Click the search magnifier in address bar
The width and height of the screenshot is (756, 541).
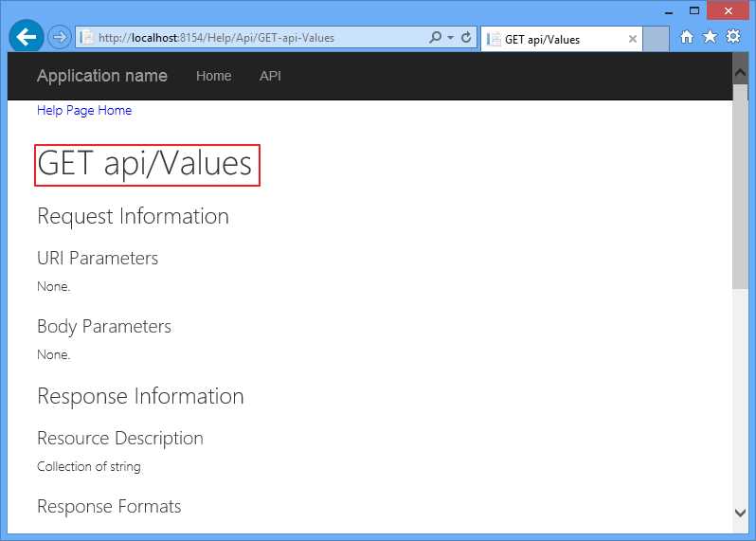tap(435, 37)
